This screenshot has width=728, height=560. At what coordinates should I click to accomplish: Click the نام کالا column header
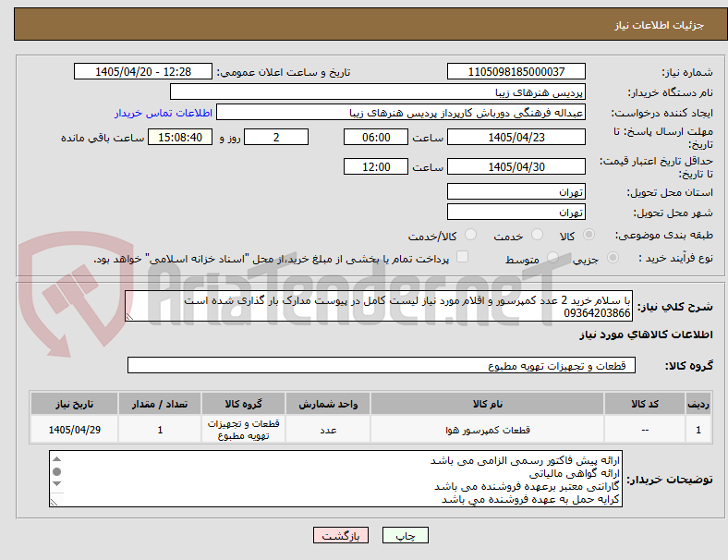[488, 404]
